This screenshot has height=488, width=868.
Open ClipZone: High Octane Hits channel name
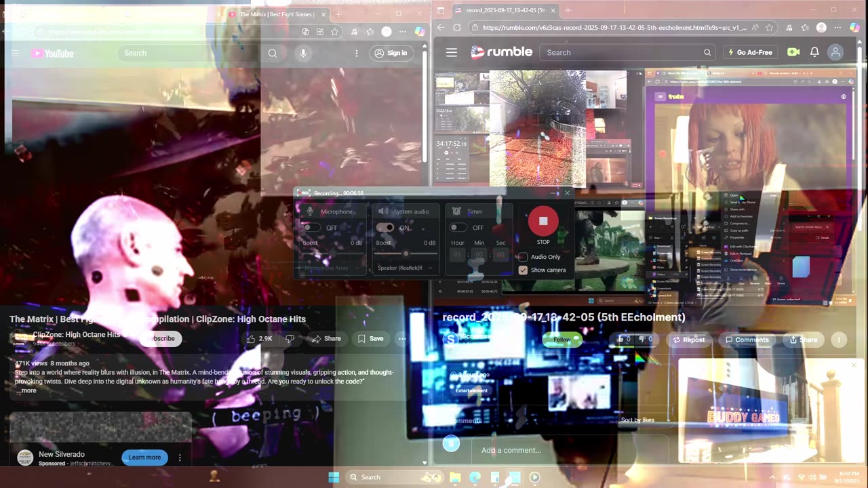[x=76, y=334]
